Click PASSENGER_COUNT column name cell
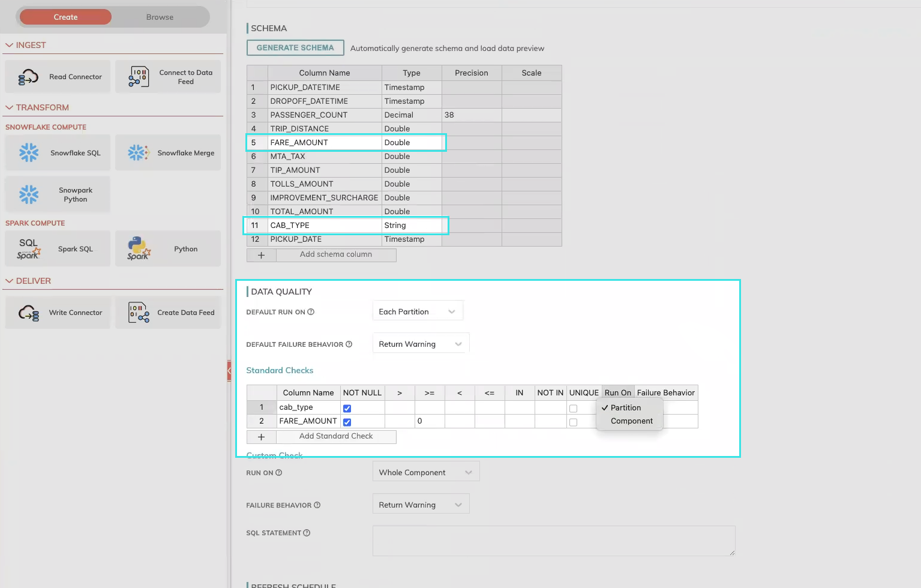Image resolution: width=921 pixels, height=588 pixels. point(325,115)
